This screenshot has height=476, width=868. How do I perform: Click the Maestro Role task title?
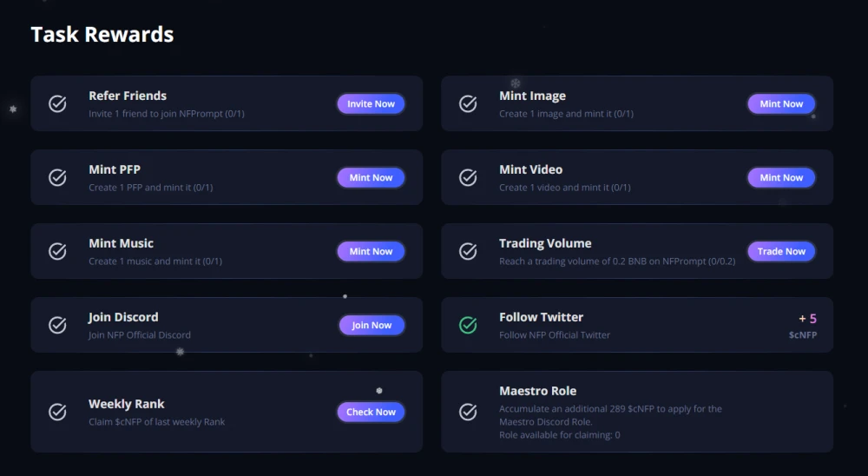click(537, 391)
